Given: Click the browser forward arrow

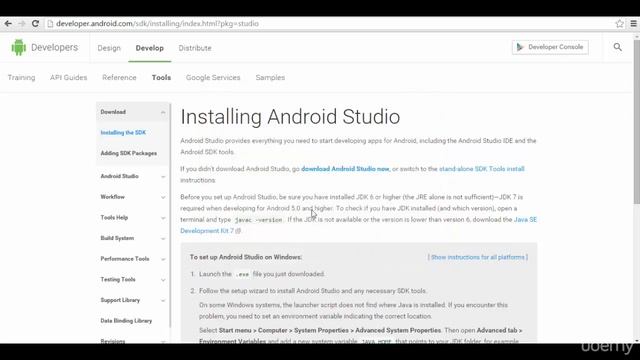Looking at the screenshot, I should point(22,24).
